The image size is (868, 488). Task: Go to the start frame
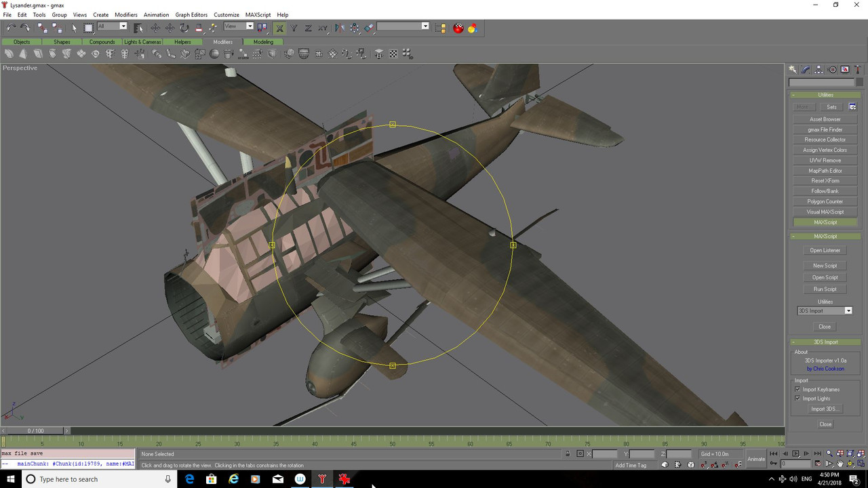point(773,453)
